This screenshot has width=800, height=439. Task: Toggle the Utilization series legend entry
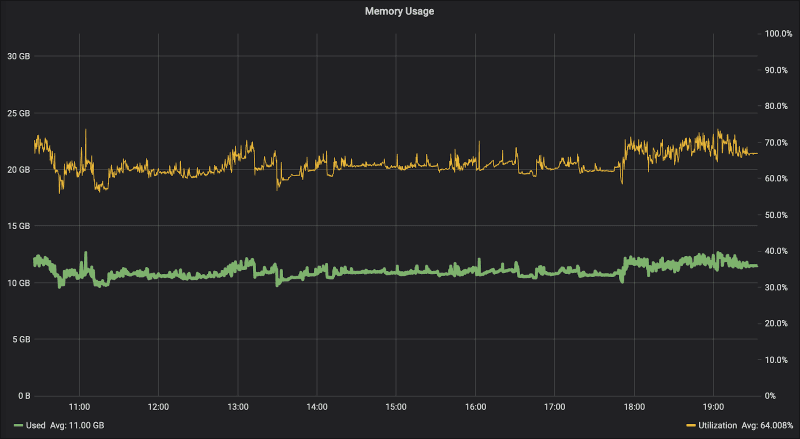pos(717,425)
